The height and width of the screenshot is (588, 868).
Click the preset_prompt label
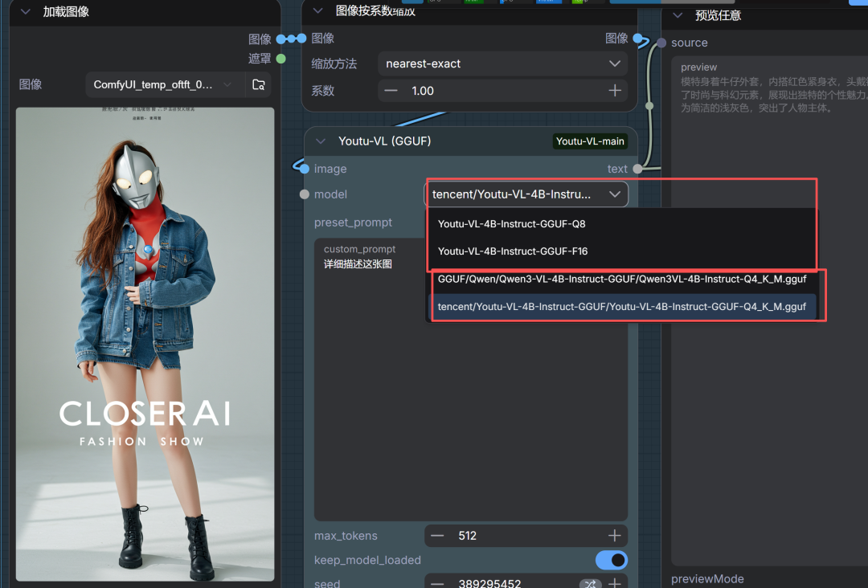[x=353, y=223]
